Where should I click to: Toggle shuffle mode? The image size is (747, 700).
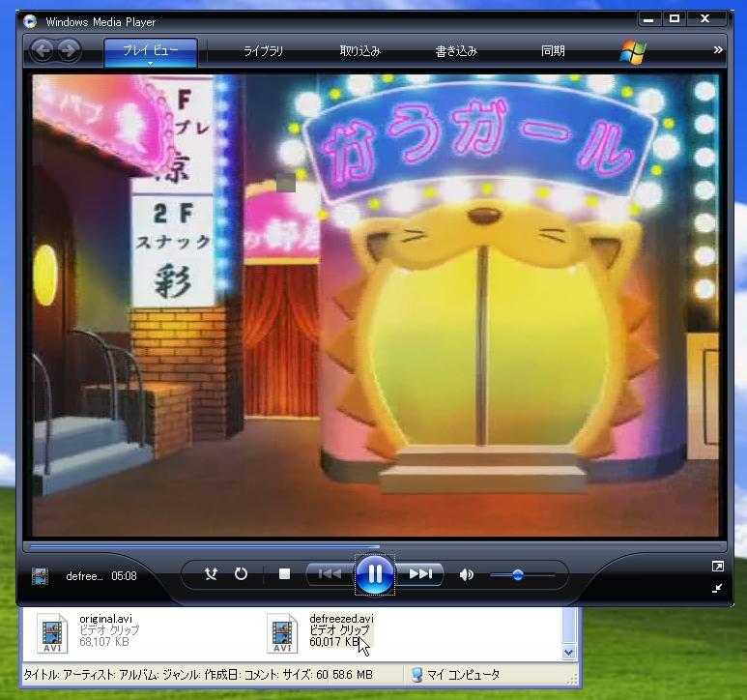(211, 574)
